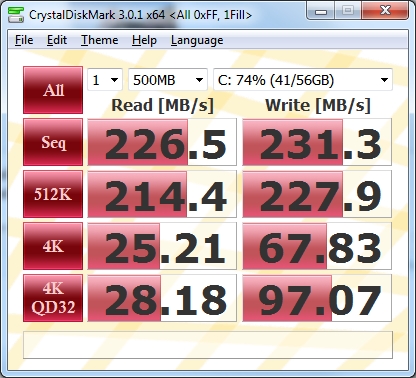Close the CrystalDiskMark window
The width and height of the screenshot is (416, 378).
(x=385, y=11)
